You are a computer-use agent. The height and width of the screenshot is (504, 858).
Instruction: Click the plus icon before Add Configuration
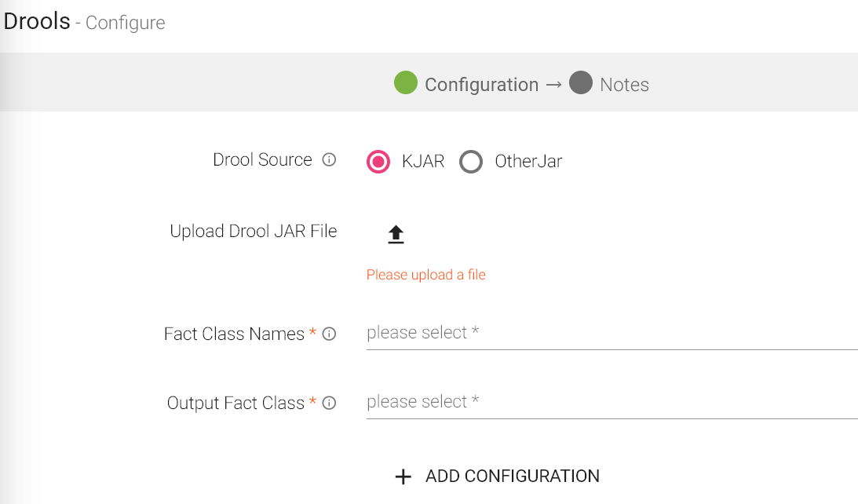[403, 477]
